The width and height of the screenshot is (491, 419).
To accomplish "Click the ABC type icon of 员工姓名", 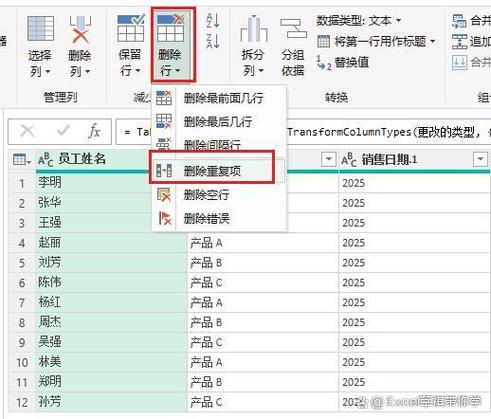I will tap(46, 160).
